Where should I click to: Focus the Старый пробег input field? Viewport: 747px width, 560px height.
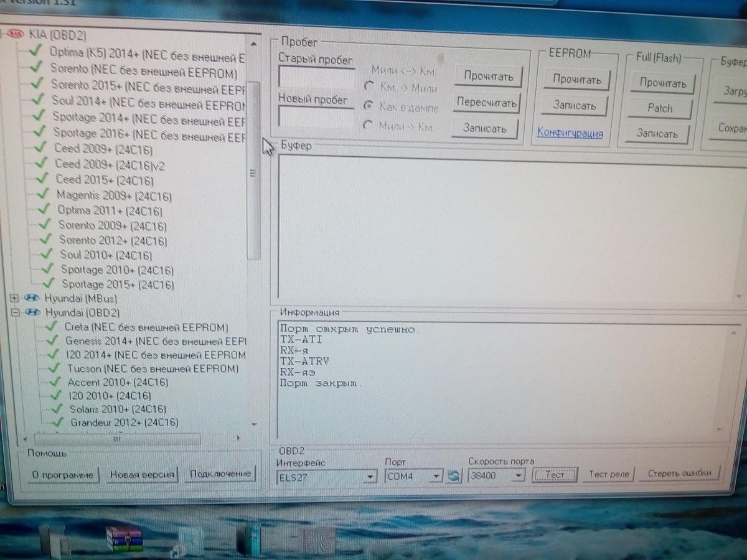point(317,78)
